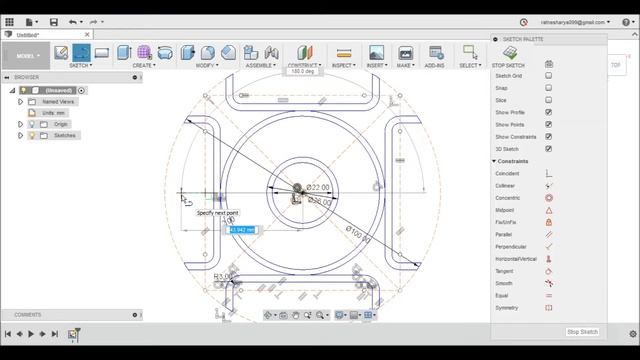This screenshot has height=360, width=640.
Task: Open the SKETCH menu
Action: [81, 65]
